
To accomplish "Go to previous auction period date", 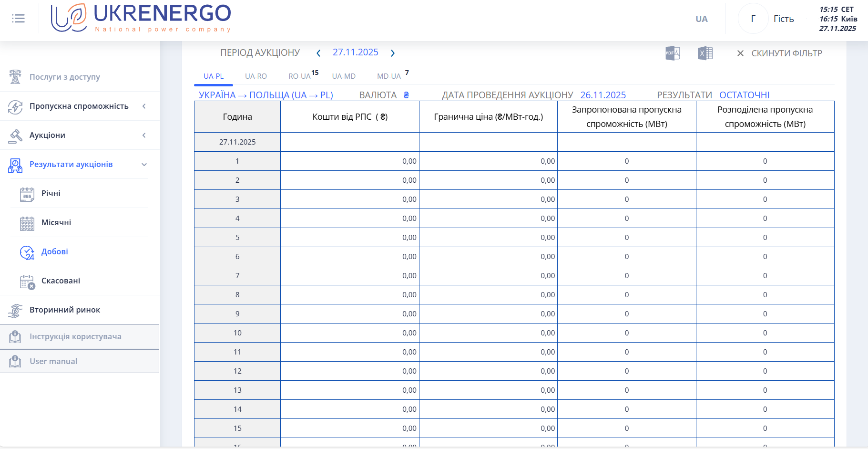I will [318, 53].
